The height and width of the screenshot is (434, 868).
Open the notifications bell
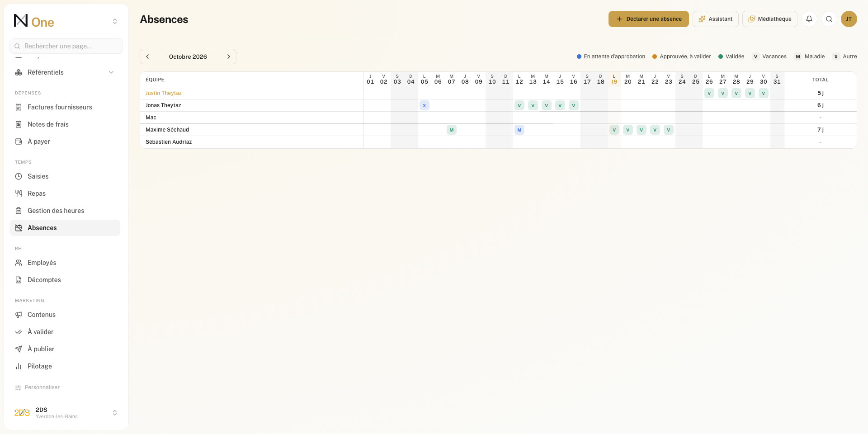(809, 19)
